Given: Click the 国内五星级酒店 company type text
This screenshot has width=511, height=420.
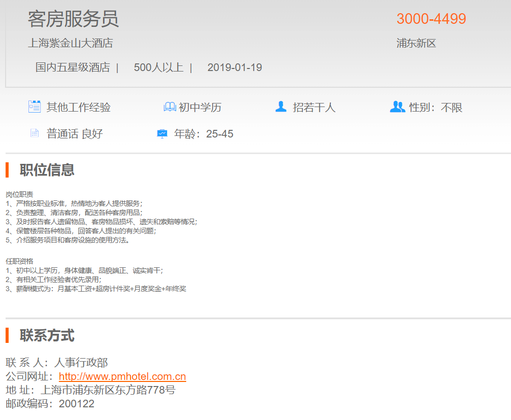Looking at the screenshot, I should coord(73,67).
